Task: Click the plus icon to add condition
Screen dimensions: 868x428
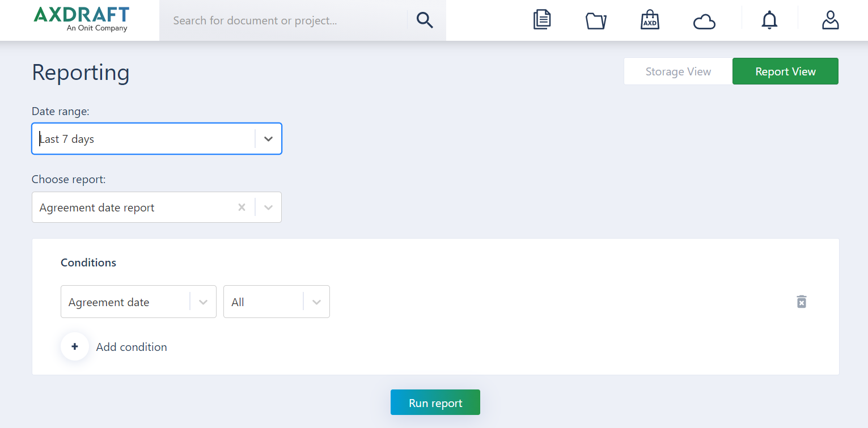Action: [75, 346]
